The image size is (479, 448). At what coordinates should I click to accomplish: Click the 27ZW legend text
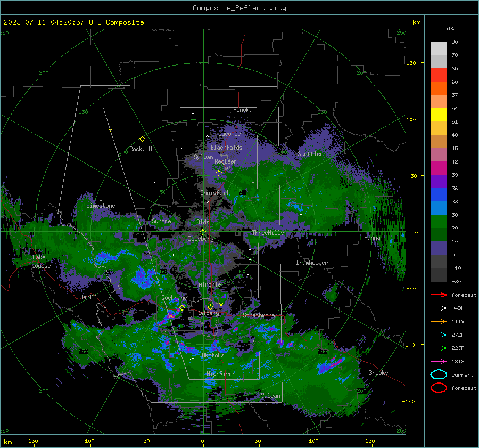pos(458,335)
